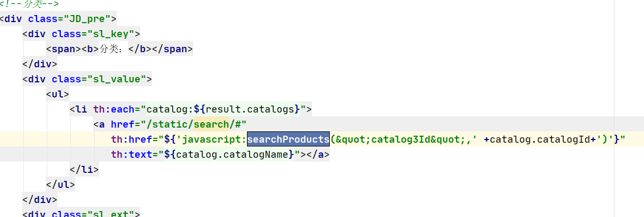Click the 分类 category comment at top
Viewport: 644px width, 217px height.
pos(30,4)
